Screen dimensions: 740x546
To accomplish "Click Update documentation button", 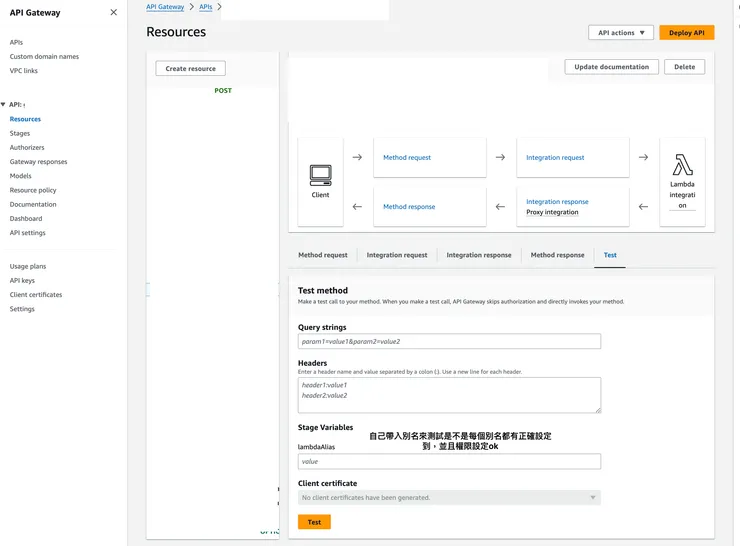I will pyautogui.click(x=611, y=67).
